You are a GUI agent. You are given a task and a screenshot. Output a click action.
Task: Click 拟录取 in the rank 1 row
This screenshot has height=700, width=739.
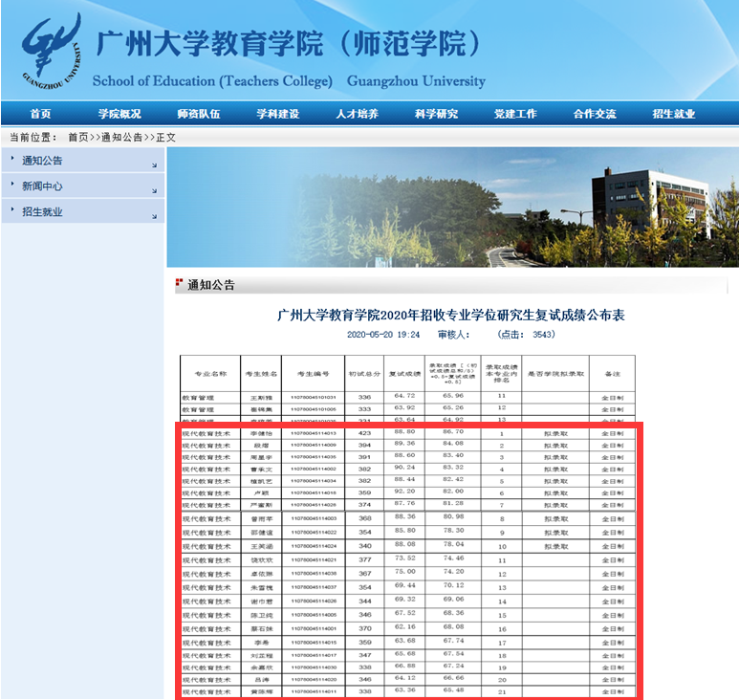click(555, 433)
